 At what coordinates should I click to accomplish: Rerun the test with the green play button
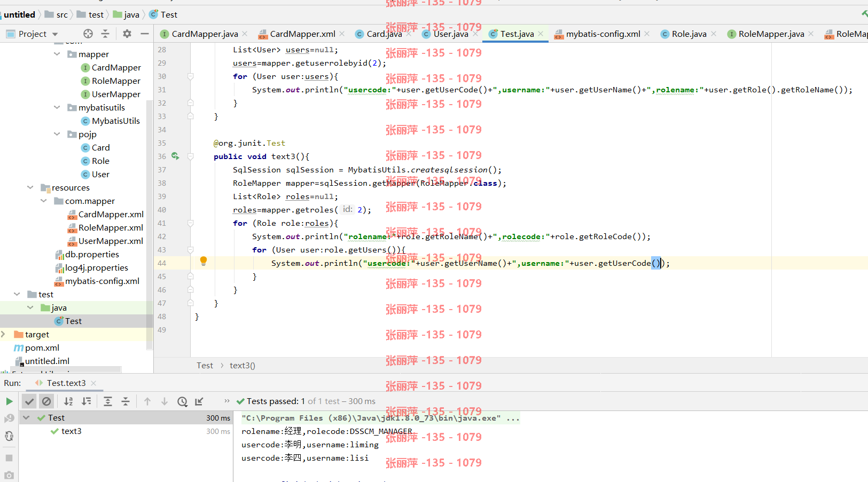click(9, 401)
